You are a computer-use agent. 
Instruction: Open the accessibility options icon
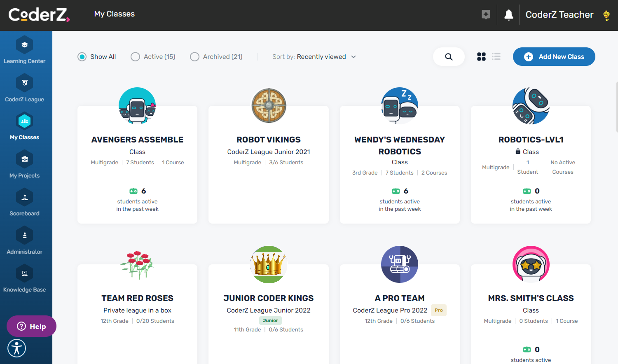[x=17, y=348]
